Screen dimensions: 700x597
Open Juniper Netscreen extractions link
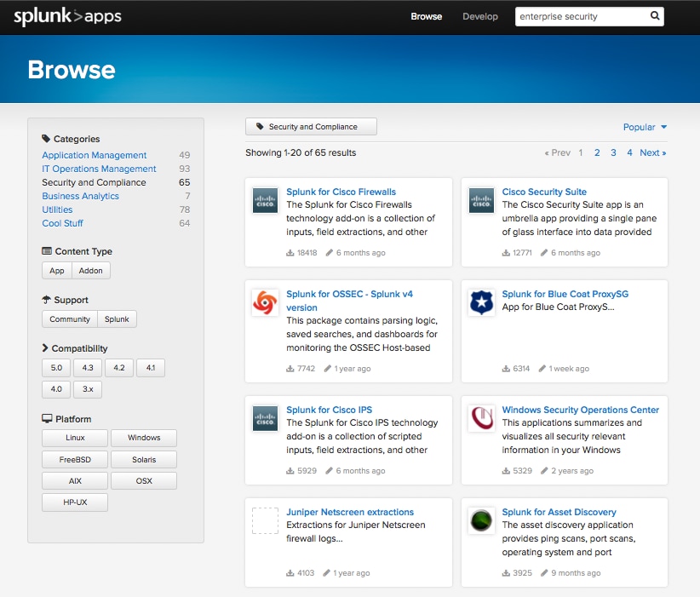coord(350,512)
